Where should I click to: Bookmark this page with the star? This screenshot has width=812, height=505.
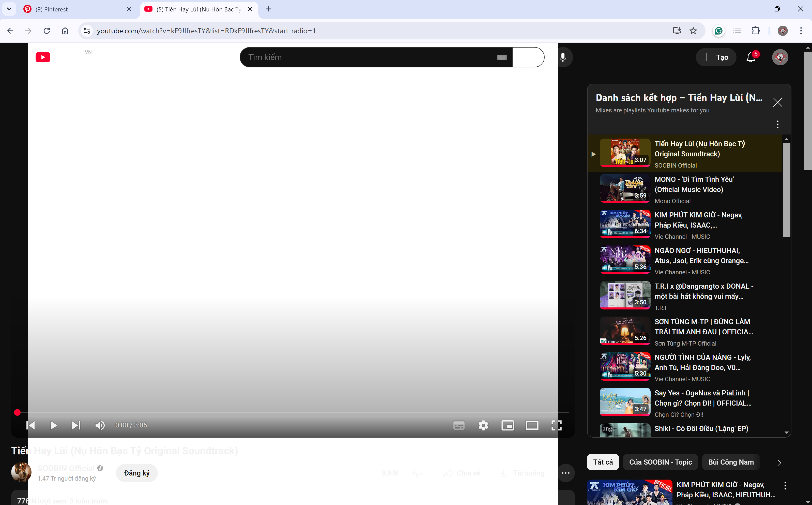[693, 31]
